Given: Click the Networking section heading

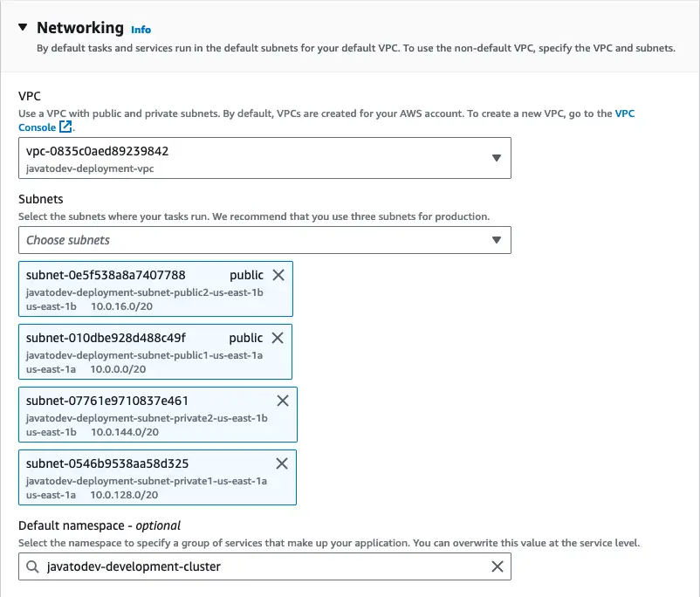Looking at the screenshot, I should tap(79, 28).
